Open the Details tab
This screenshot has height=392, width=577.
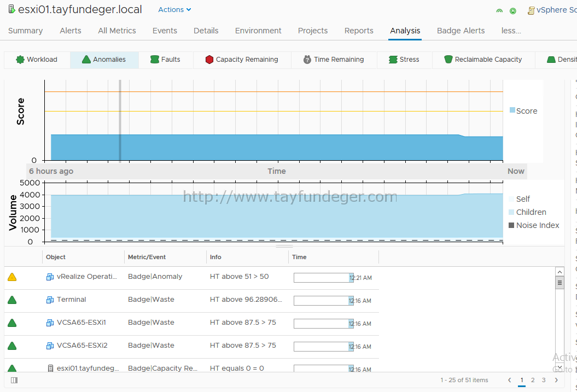[x=206, y=31]
